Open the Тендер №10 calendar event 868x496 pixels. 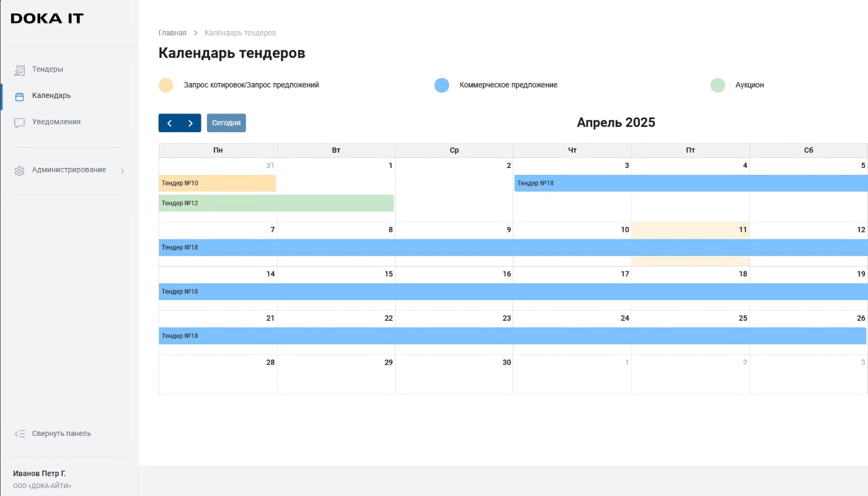coord(217,184)
